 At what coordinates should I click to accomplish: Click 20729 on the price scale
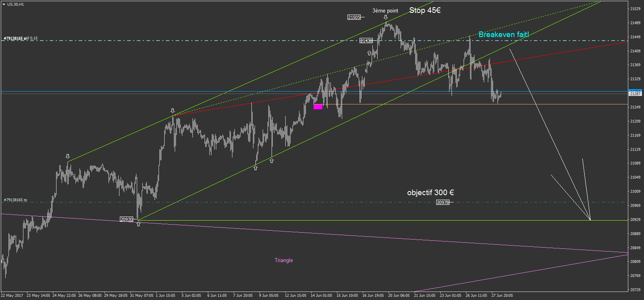[x=635, y=290]
